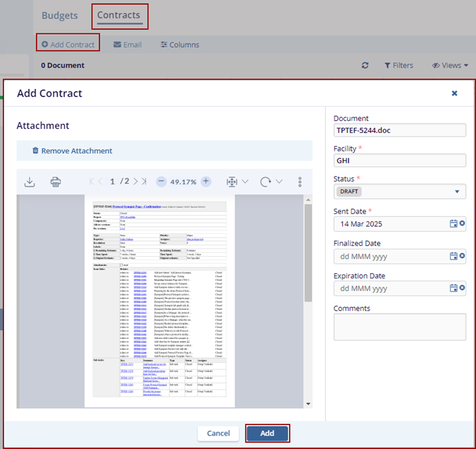Click Remove Attachment

click(72, 151)
